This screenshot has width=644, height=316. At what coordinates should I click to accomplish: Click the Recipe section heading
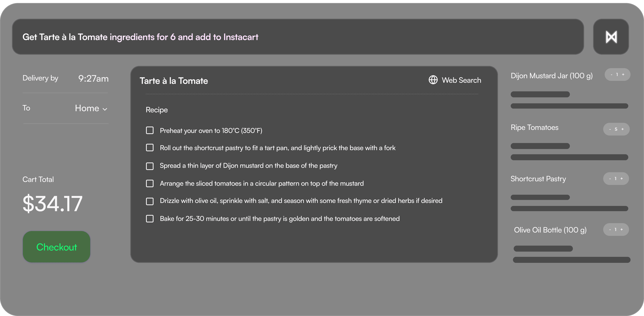(157, 110)
